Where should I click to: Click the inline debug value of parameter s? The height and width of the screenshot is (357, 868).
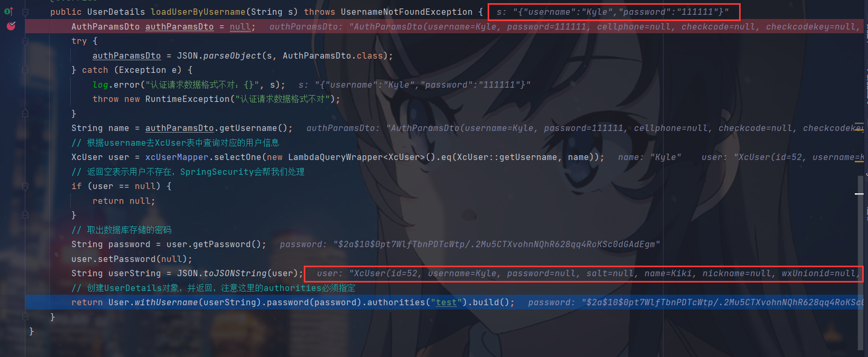pyautogui.click(x=612, y=12)
